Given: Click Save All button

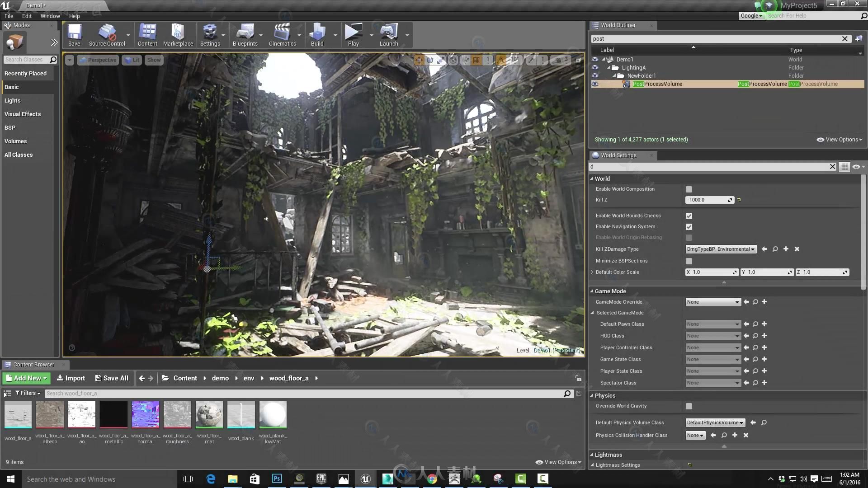Looking at the screenshot, I should 112,378.
